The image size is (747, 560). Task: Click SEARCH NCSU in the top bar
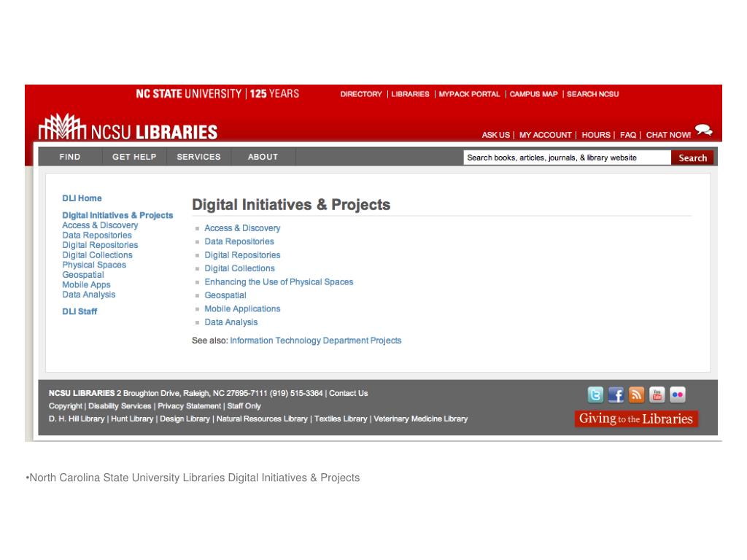pos(592,94)
